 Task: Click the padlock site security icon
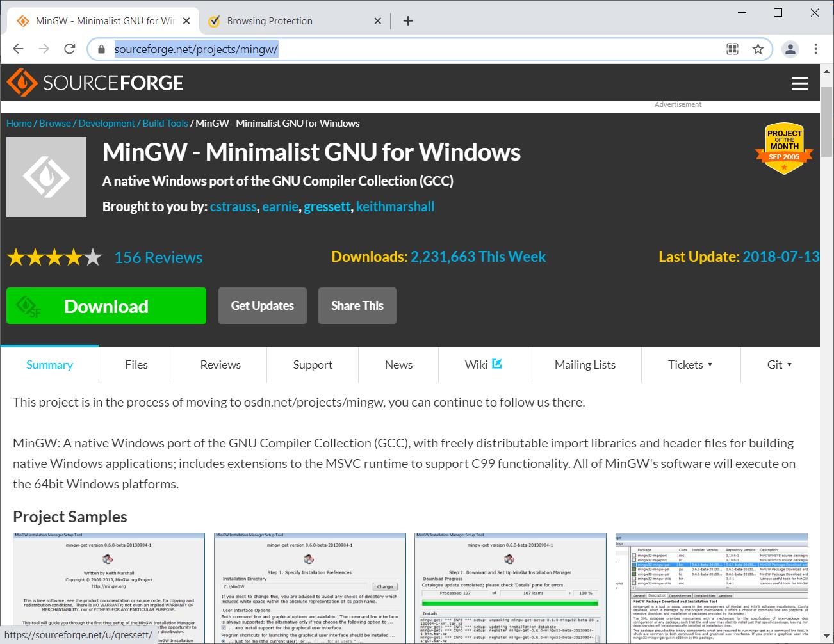(x=101, y=49)
